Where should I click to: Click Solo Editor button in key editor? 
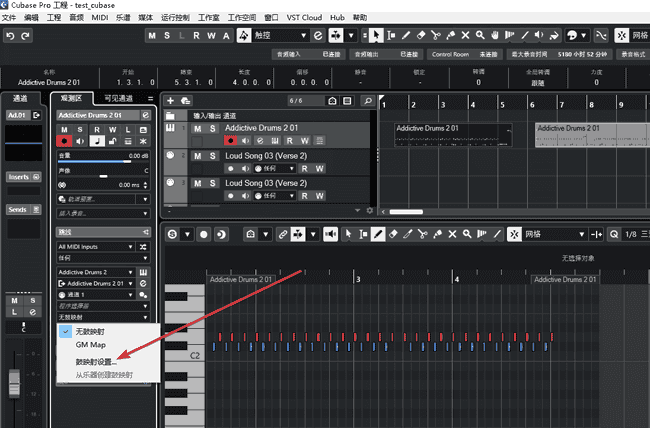click(x=172, y=234)
